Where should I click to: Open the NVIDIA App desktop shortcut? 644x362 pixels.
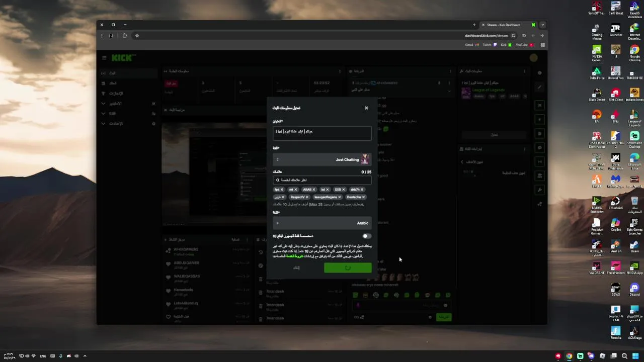pyautogui.click(x=634, y=268)
